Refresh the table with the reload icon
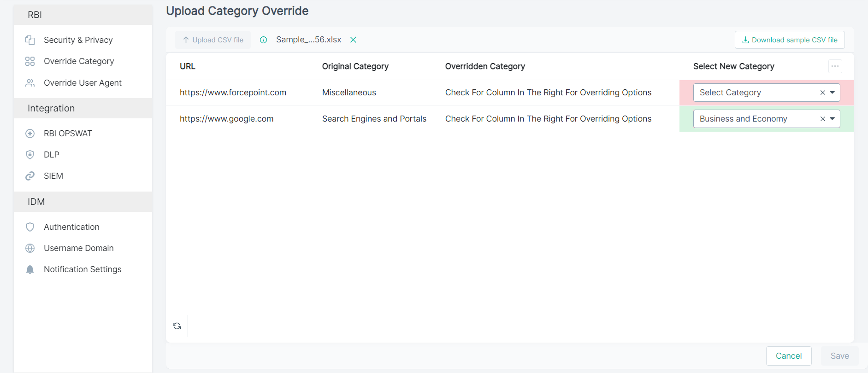 click(x=177, y=326)
